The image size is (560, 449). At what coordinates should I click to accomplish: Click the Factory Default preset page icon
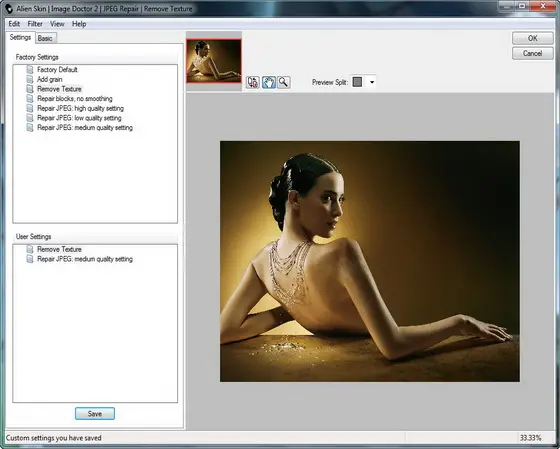click(30, 69)
